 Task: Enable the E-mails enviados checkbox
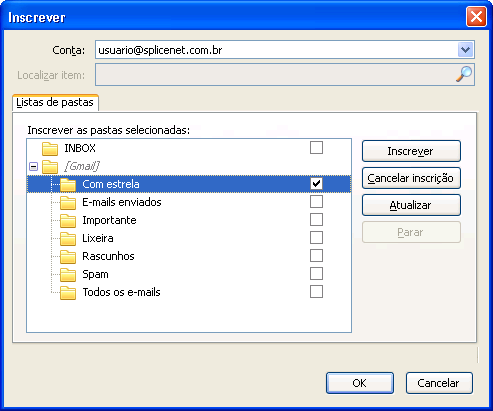point(316,201)
